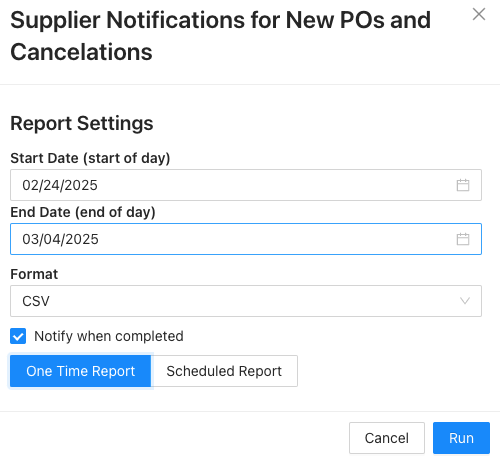Screen dimensions: 500x459
Task: Click the 'Start Date (start of day)' label
Action: (90, 158)
